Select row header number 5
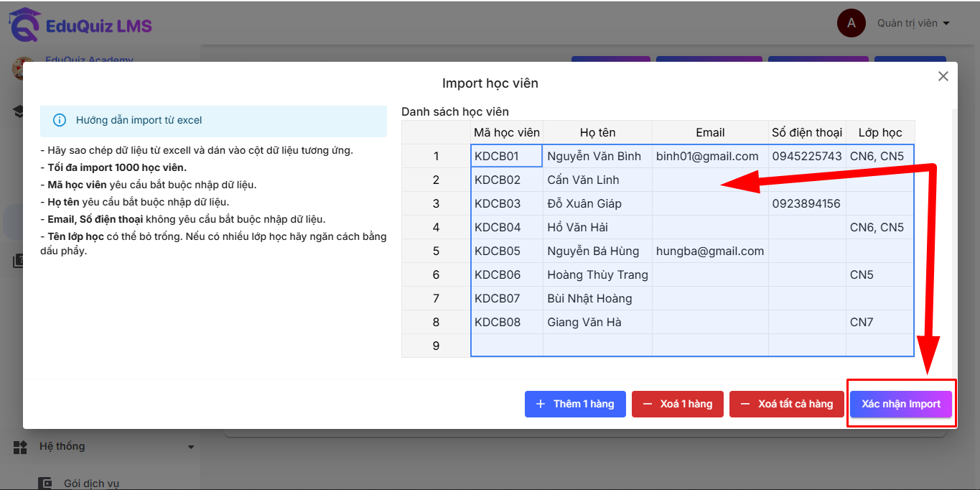This screenshot has width=980, height=490. (436, 251)
